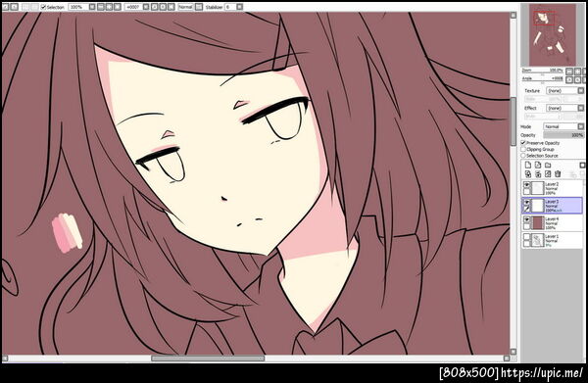
Task: Click the New Layer icon
Action: pos(528,165)
